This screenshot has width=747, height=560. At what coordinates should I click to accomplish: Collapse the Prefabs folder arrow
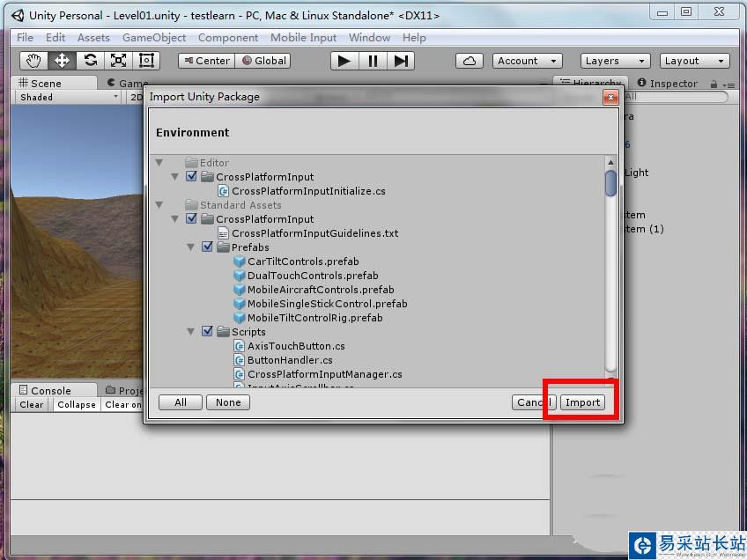coord(190,247)
